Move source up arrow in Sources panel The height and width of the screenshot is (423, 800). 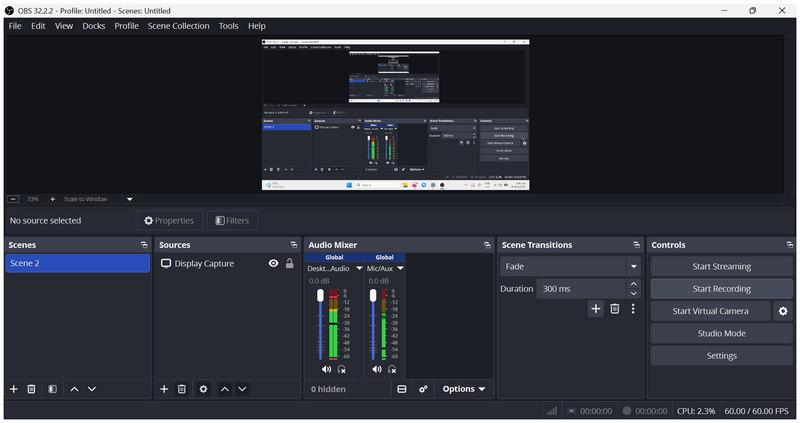click(225, 389)
